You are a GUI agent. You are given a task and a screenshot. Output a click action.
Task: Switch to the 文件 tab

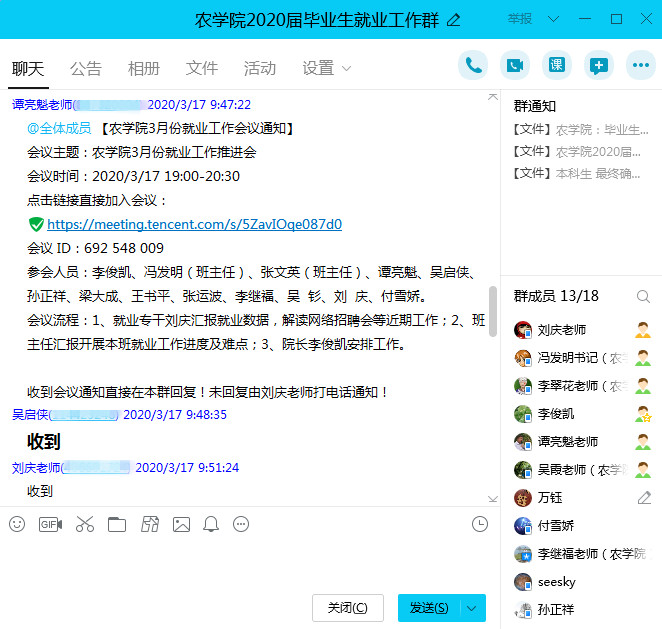tap(202, 68)
